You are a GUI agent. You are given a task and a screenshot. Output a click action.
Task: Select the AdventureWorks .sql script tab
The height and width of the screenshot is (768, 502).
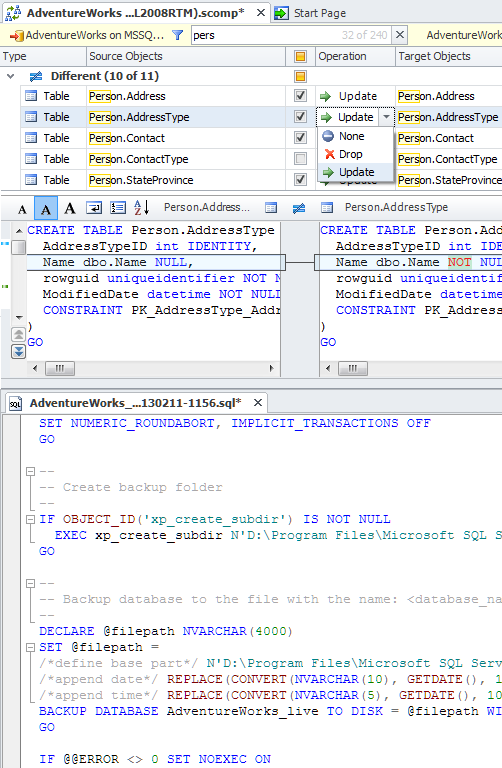[x=136, y=403]
